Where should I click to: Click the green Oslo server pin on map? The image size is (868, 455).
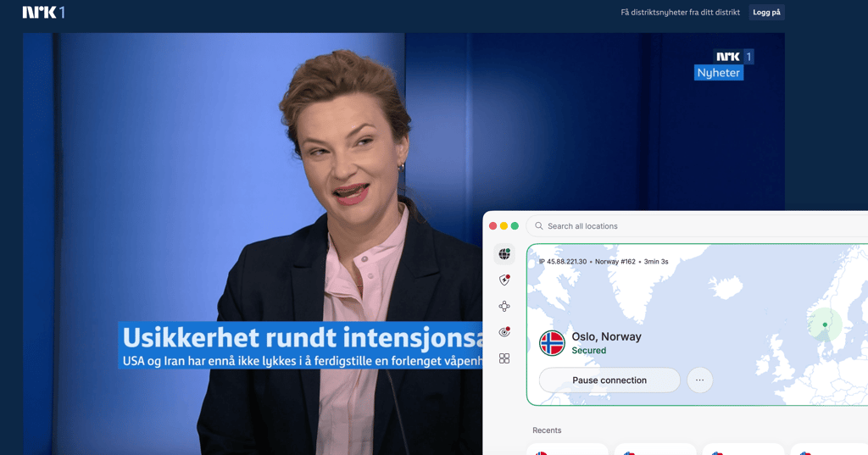(825, 325)
